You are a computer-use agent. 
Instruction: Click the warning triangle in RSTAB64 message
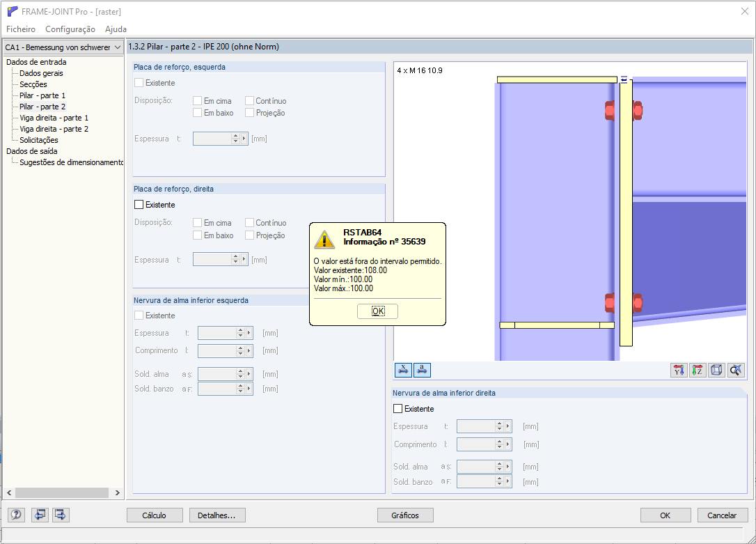(324, 240)
